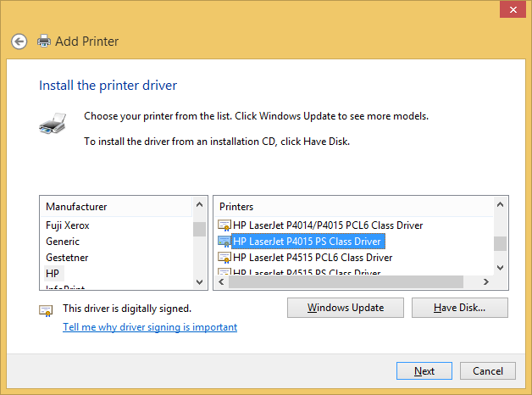Select Fuji Xerox manufacturer
532x395 pixels.
coord(68,225)
